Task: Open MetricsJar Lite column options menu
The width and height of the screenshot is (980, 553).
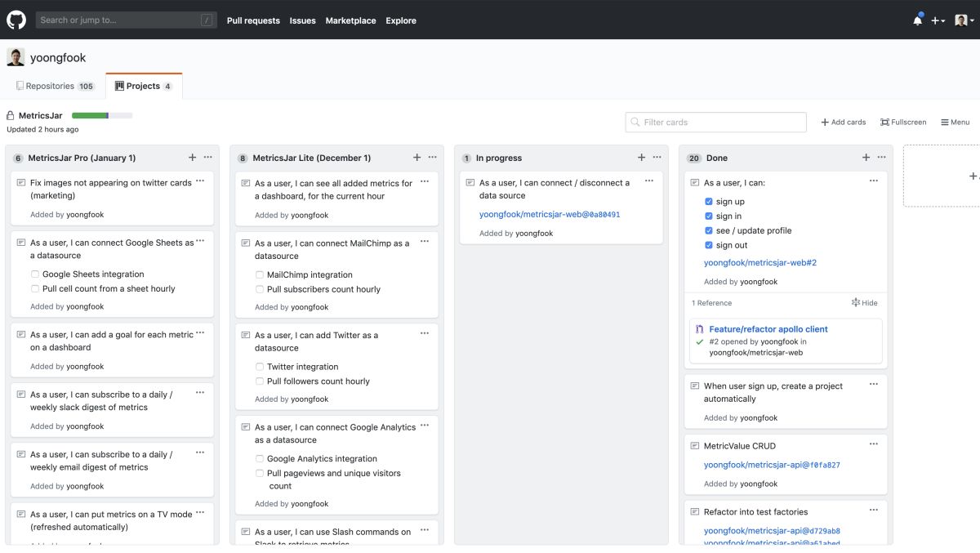Action: click(433, 158)
